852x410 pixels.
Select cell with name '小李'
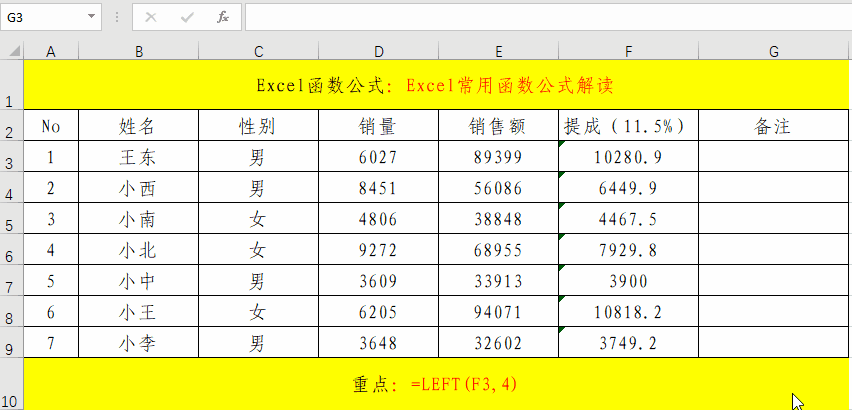139,342
